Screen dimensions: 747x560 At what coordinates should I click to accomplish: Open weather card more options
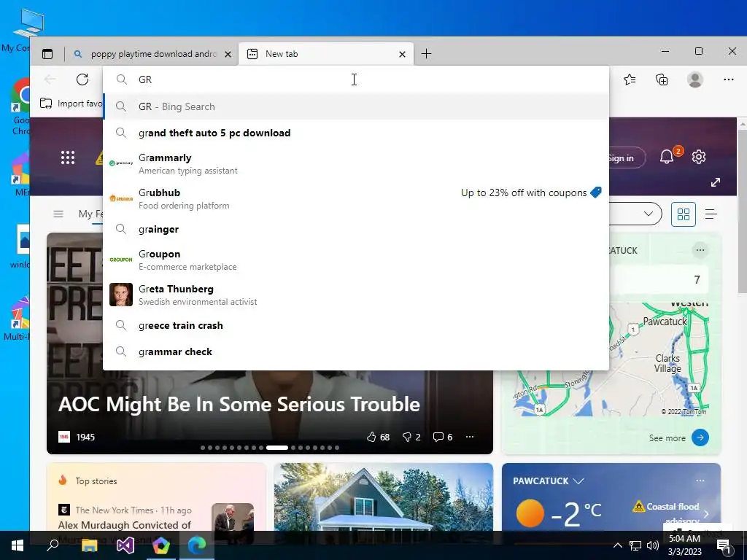700,481
